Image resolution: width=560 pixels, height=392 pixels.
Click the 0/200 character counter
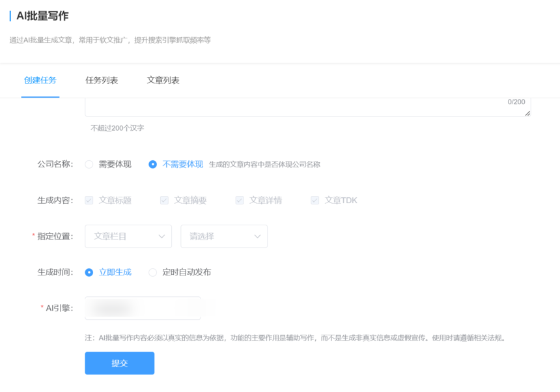pyautogui.click(x=516, y=102)
